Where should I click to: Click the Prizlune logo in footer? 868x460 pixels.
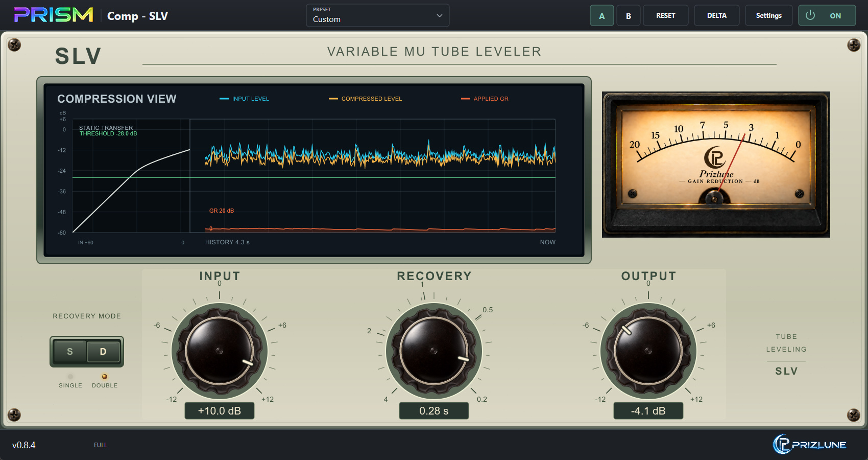click(x=810, y=444)
